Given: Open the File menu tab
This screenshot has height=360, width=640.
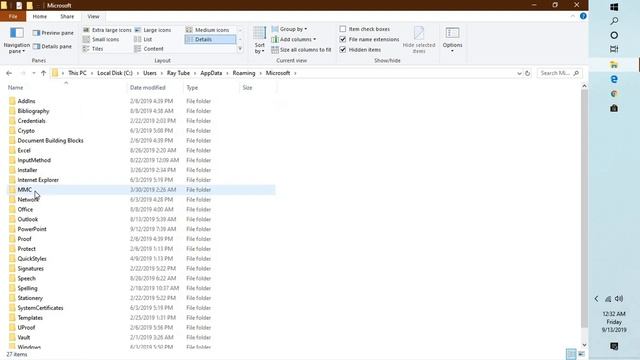Looking at the screenshot, I should coord(13,16).
